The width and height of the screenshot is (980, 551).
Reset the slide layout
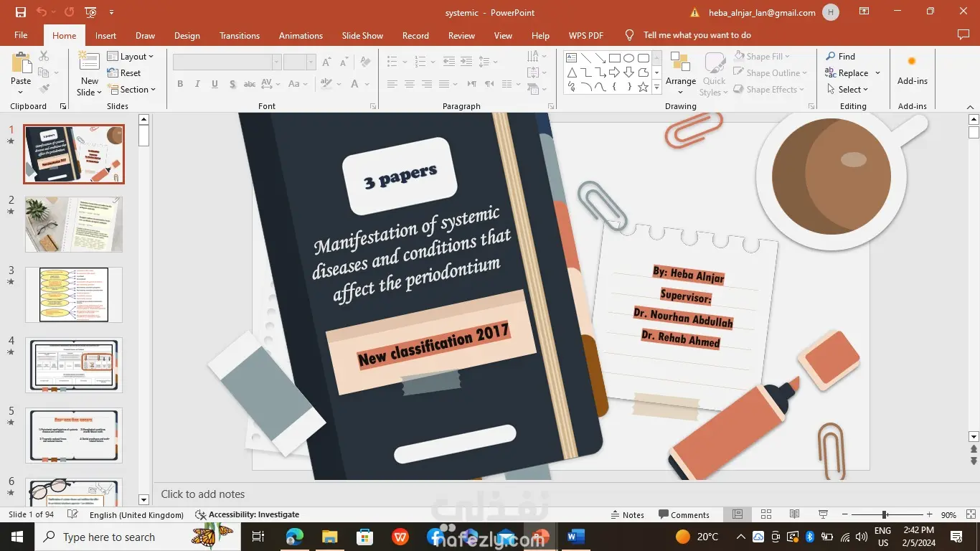click(x=123, y=72)
